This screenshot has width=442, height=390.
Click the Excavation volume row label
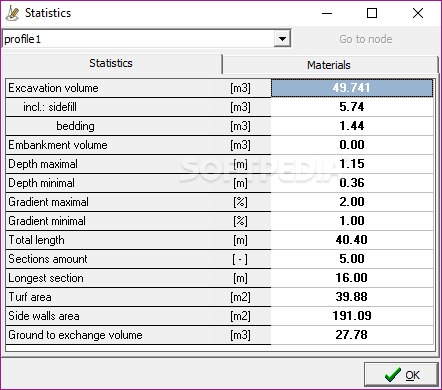coord(53,88)
